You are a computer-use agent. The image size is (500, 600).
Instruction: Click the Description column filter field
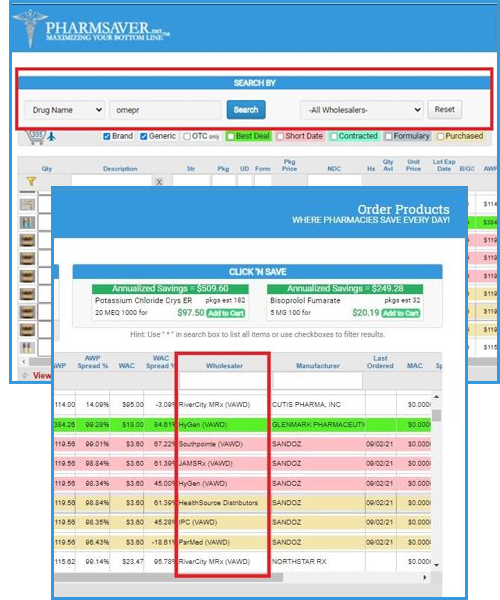pos(111,180)
